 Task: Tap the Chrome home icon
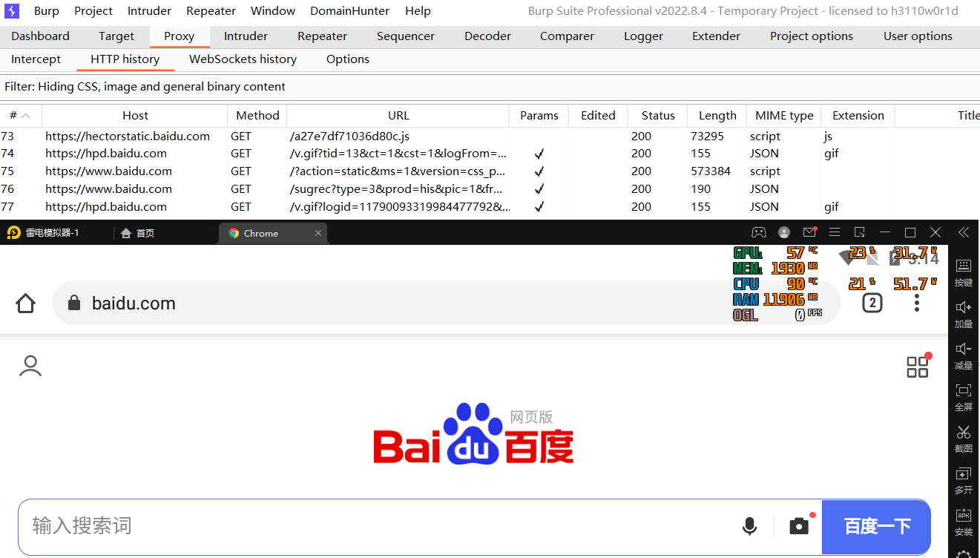26,303
